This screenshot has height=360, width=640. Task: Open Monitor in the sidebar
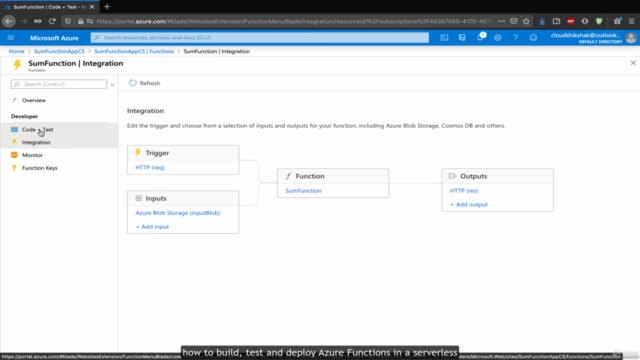click(x=32, y=155)
